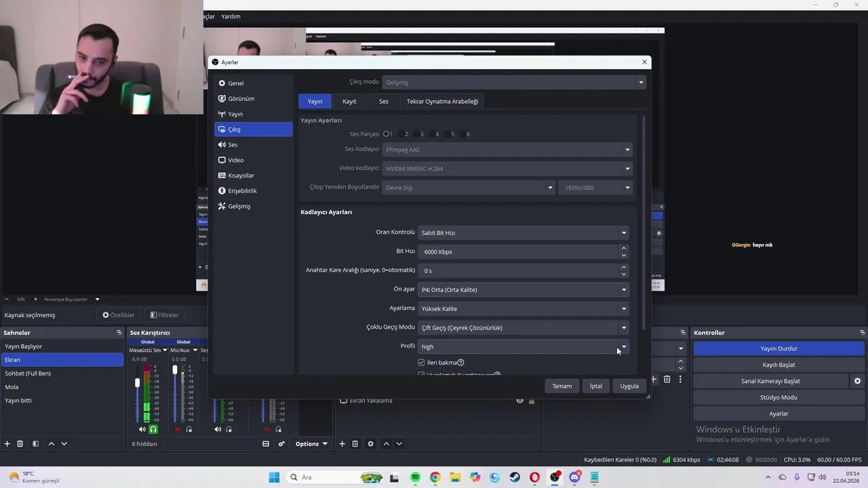Toggle Masaüstü Ses headphone monitoring icon
The width and height of the screenshot is (868, 488).
(x=153, y=429)
